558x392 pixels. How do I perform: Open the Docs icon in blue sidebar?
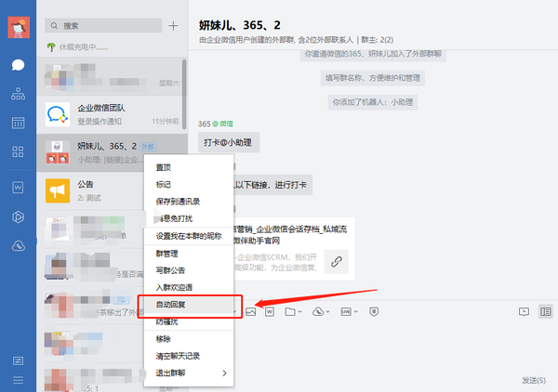pyautogui.click(x=19, y=188)
